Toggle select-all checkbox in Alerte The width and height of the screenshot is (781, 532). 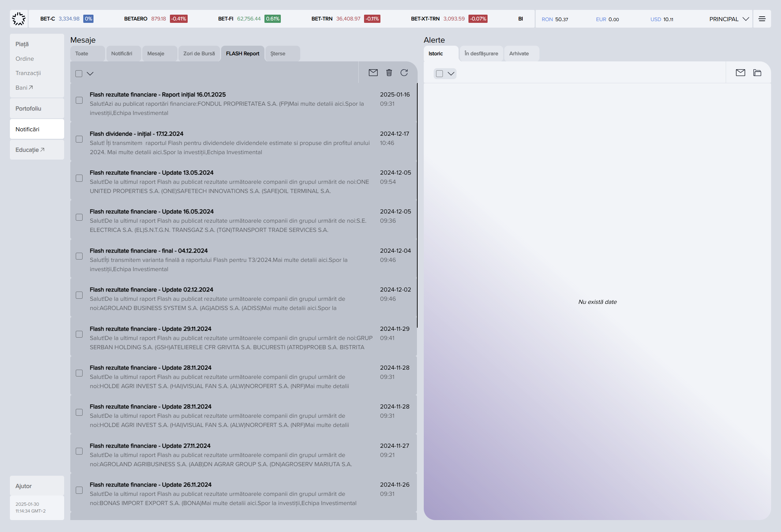pyautogui.click(x=439, y=74)
